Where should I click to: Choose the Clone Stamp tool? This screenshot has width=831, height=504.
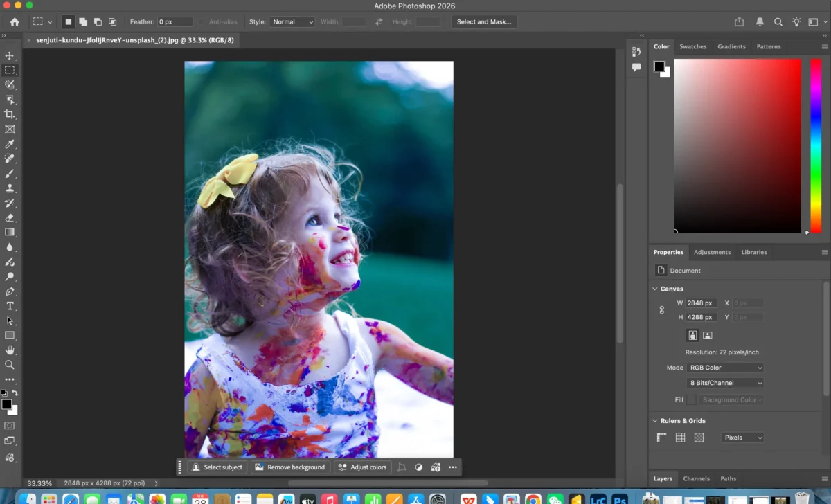click(x=10, y=188)
